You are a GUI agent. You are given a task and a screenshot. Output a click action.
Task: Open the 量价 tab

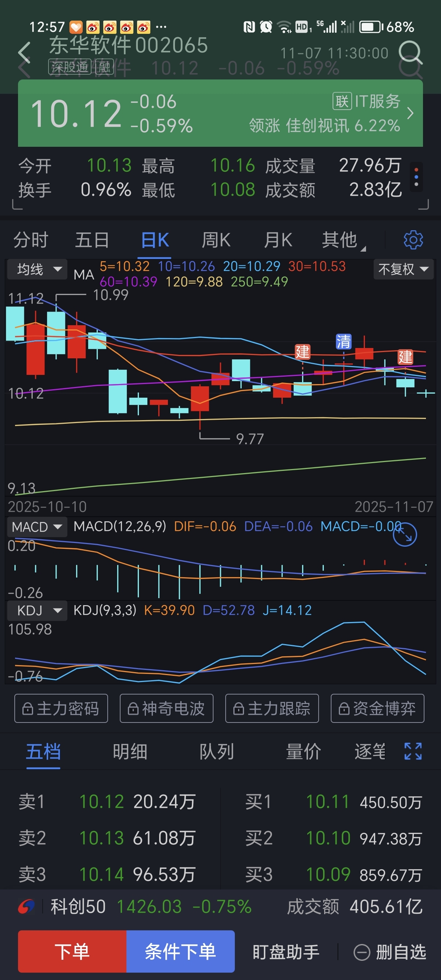(x=304, y=752)
